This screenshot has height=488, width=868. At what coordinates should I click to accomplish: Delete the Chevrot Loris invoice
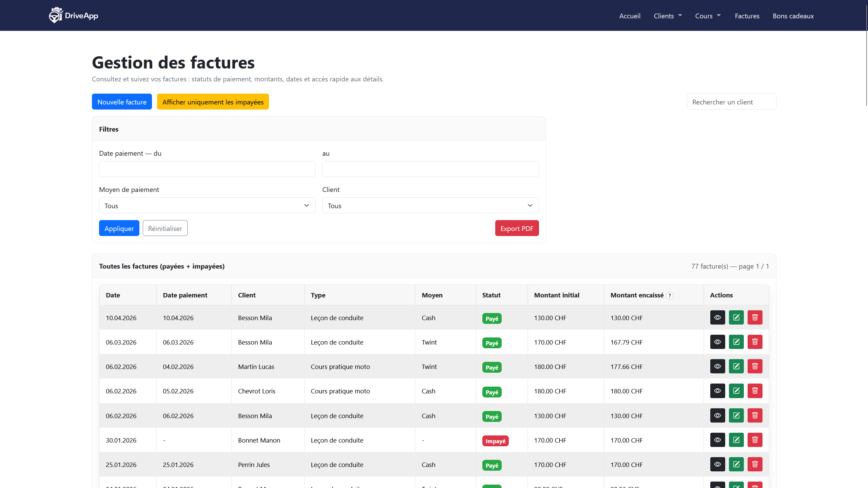755,391
